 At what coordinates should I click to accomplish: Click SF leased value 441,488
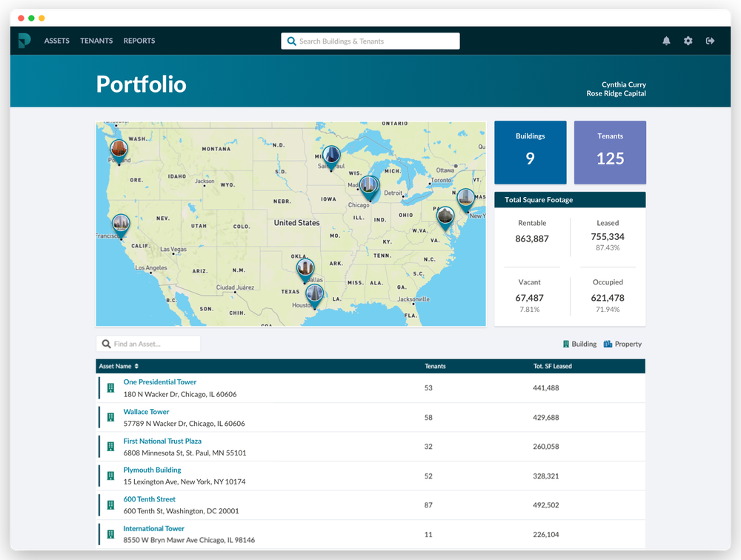pyautogui.click(x=546, y=388)
